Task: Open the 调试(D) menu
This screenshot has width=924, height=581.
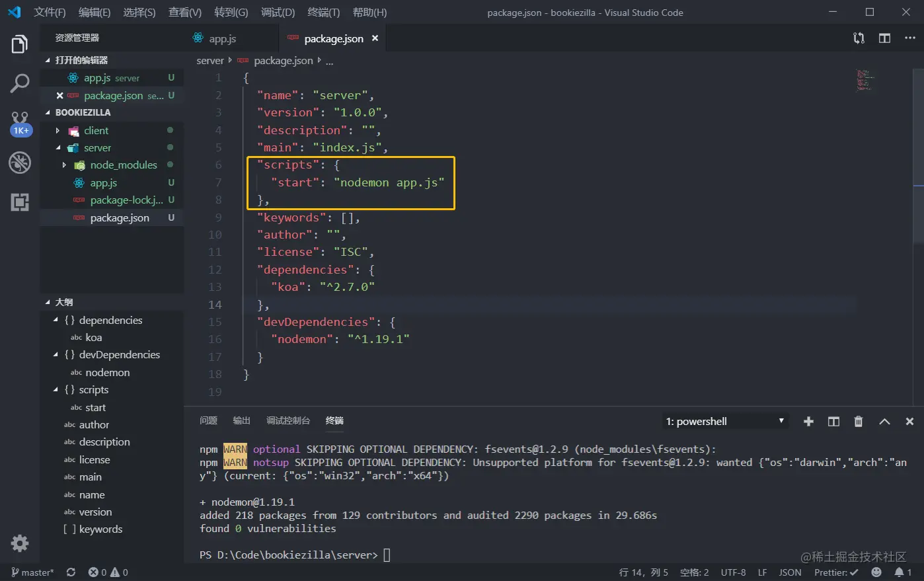Action: 278,13
